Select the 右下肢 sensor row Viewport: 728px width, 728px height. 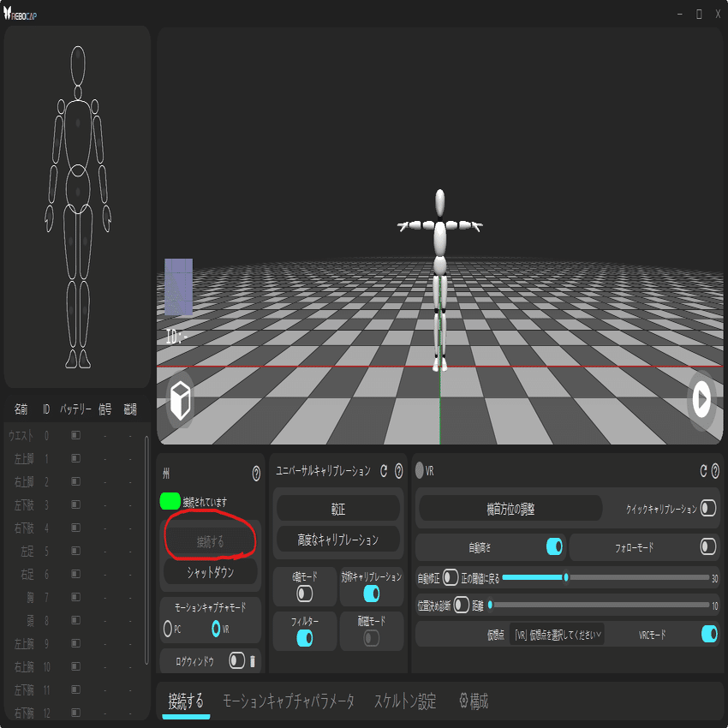(75, 528)
